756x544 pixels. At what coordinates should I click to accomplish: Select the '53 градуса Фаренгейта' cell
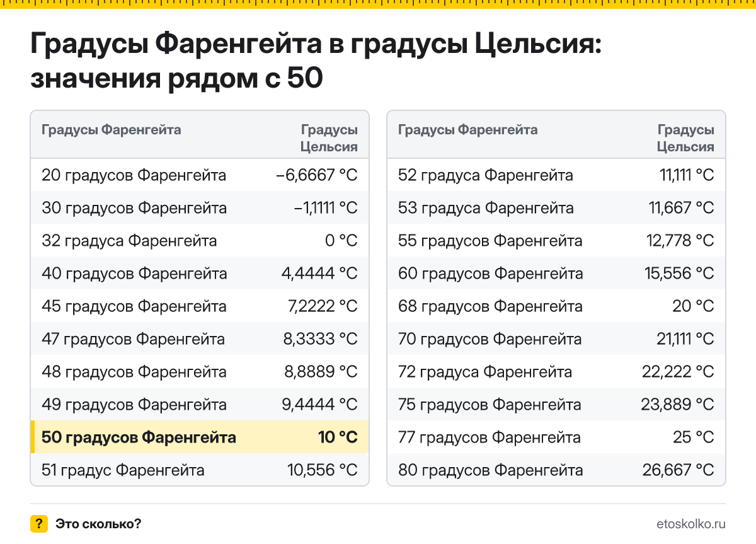click(486, 208)
